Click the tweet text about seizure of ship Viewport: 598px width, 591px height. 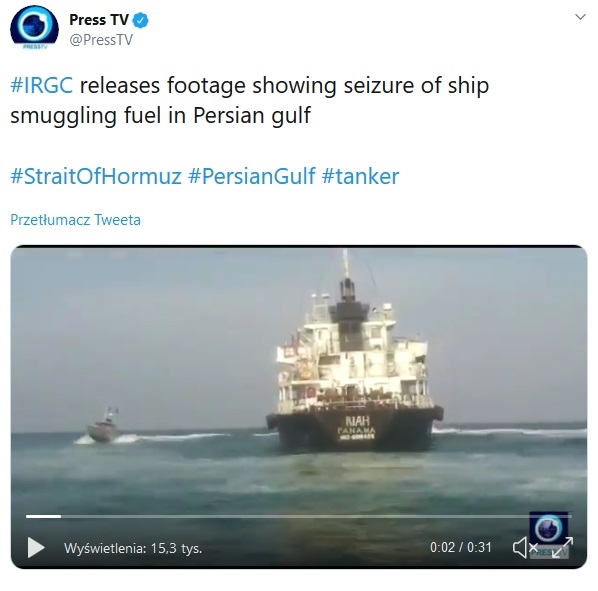(249, 100)
